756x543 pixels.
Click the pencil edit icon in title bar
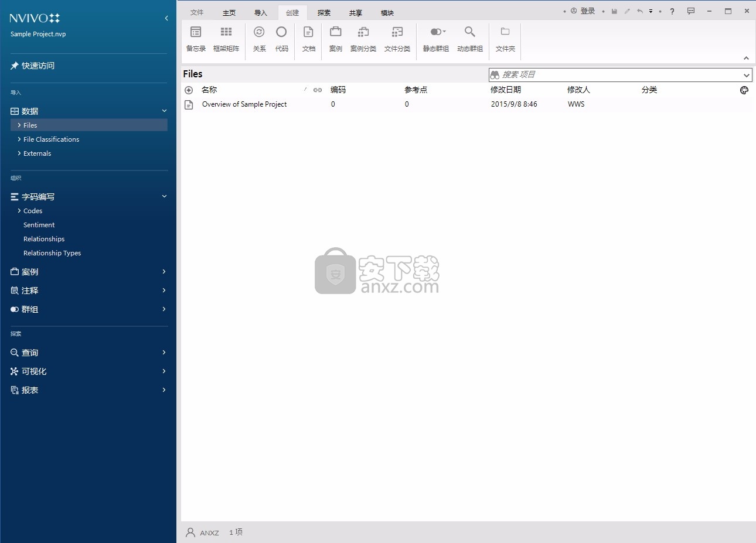[x=627, y=11]
